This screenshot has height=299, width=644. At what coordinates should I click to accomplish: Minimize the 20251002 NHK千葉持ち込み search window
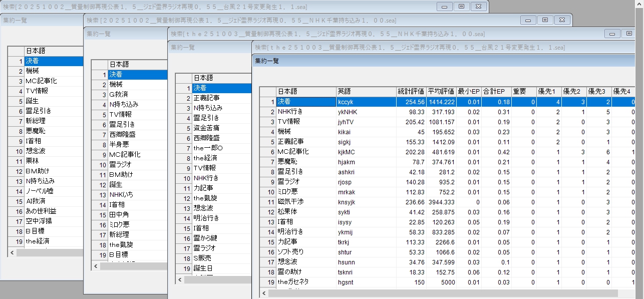pos(528,20)
